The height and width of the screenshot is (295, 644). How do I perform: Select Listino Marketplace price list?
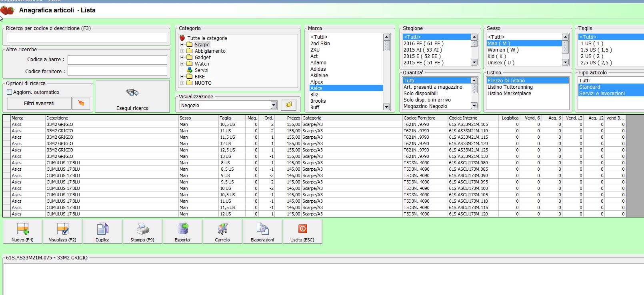[528, 94]
